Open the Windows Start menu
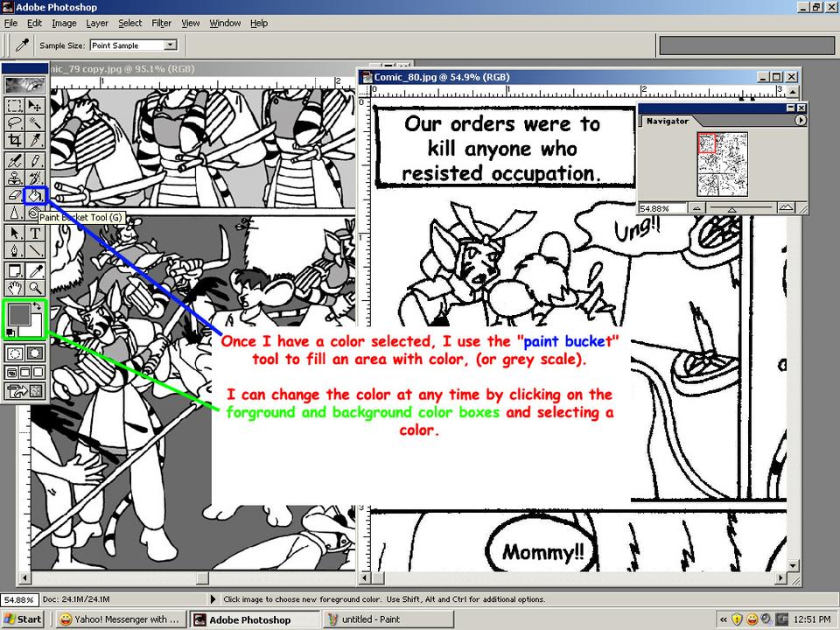840x630 pixels. [23, 619]
